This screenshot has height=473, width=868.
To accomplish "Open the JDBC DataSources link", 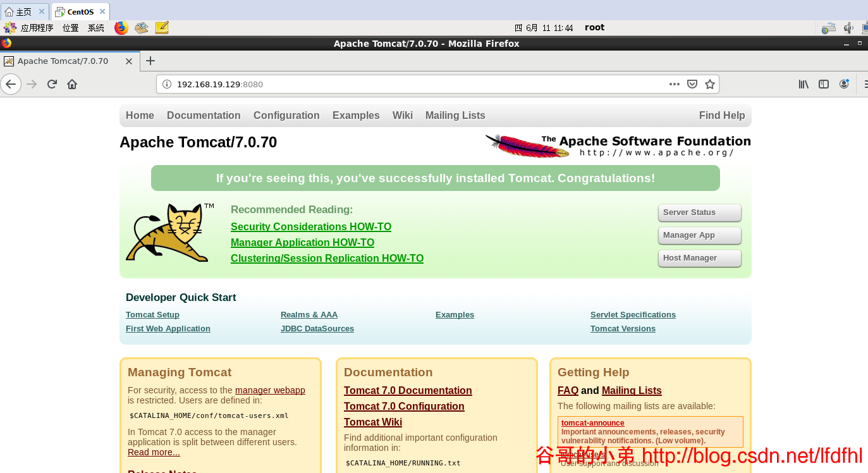I will [317, 329].
